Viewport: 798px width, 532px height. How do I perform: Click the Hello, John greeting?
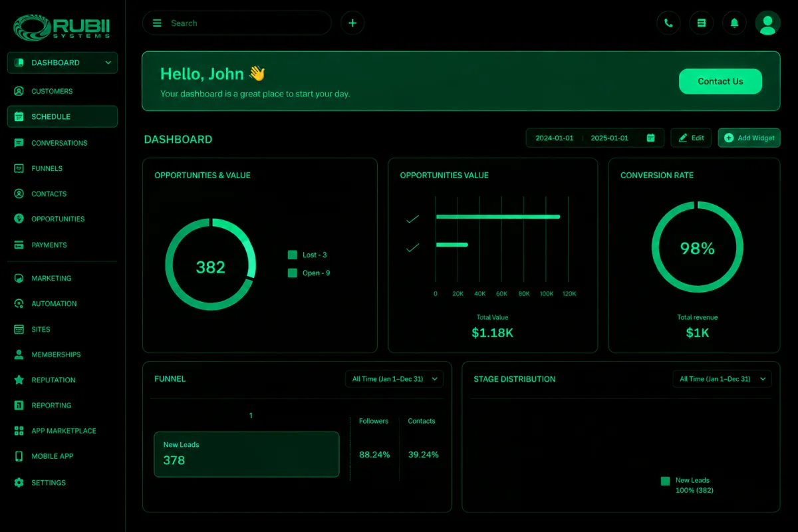[213, 74]
